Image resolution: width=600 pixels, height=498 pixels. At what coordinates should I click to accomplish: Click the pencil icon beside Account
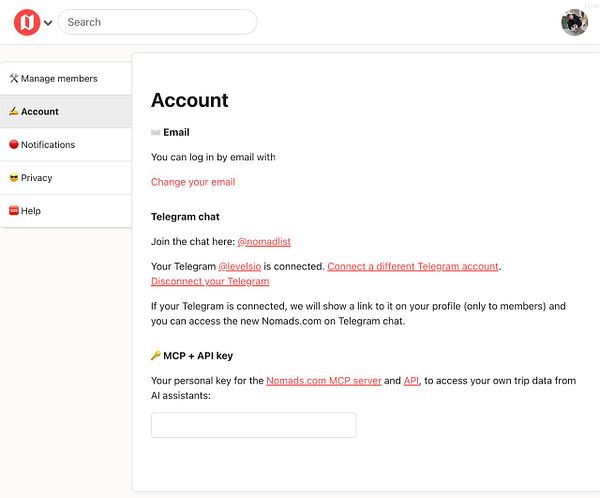tap(14, 111)
